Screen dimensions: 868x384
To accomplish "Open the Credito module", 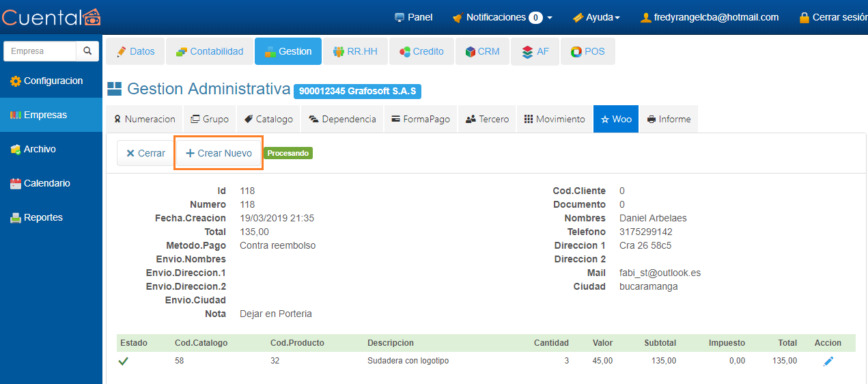I will click(x=421, y=51).
